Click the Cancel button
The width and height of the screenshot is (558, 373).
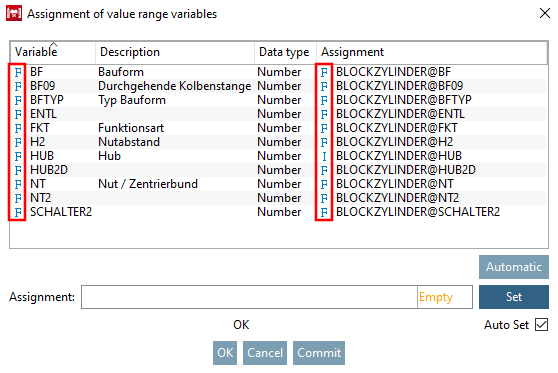click(265, 353)
